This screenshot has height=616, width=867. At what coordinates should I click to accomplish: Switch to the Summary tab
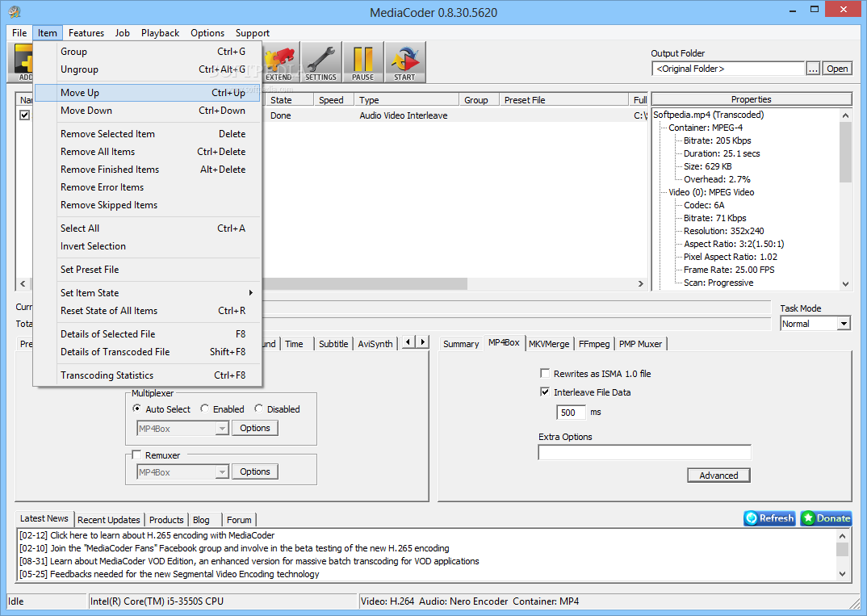(x=461, y=343)
